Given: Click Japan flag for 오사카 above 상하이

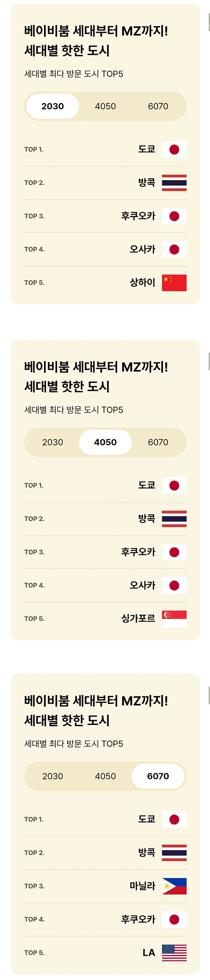Looking at the screenshot, I should coord(174,250).
